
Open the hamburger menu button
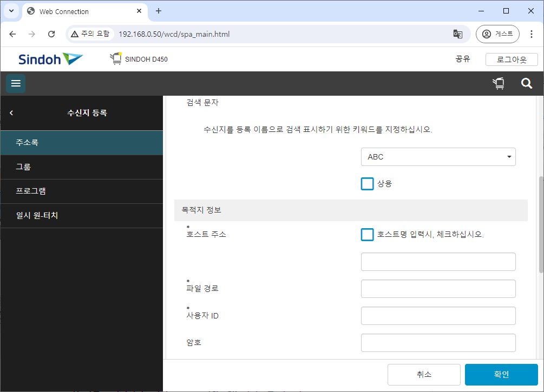coord(16,83)
